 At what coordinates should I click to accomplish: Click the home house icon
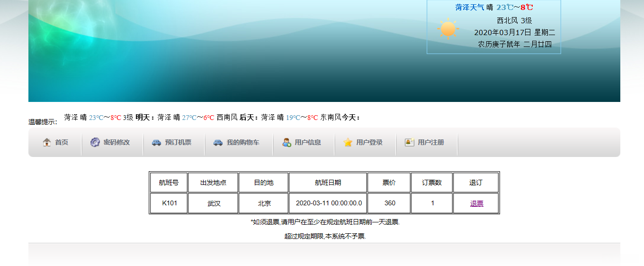point(47,142)
